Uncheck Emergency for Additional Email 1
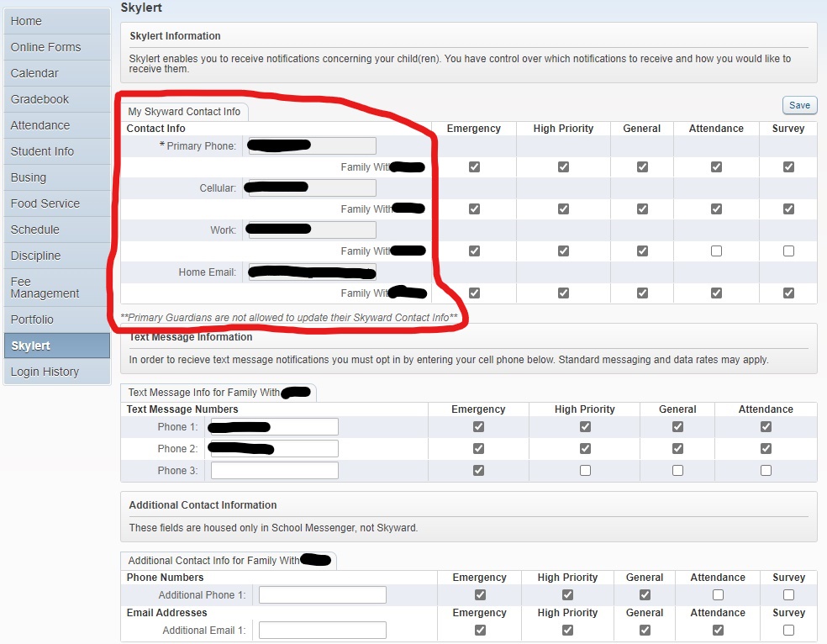 [480, 630]
